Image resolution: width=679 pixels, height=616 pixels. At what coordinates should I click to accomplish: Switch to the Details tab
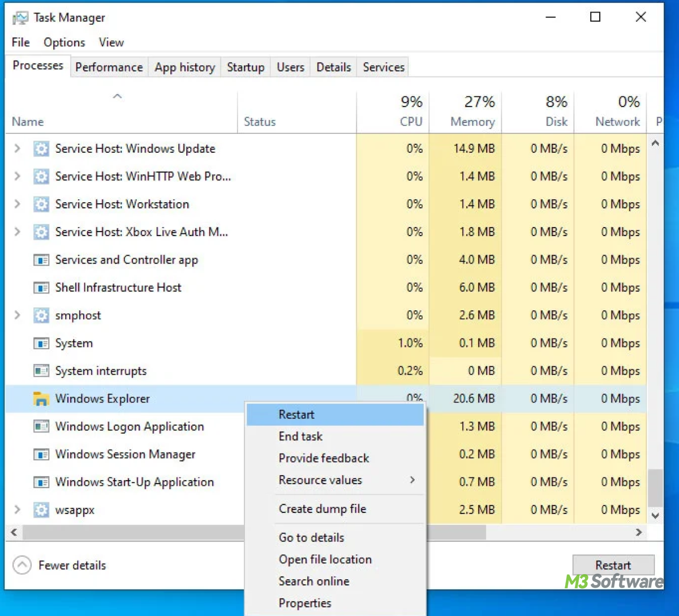[x=333, y=67]
